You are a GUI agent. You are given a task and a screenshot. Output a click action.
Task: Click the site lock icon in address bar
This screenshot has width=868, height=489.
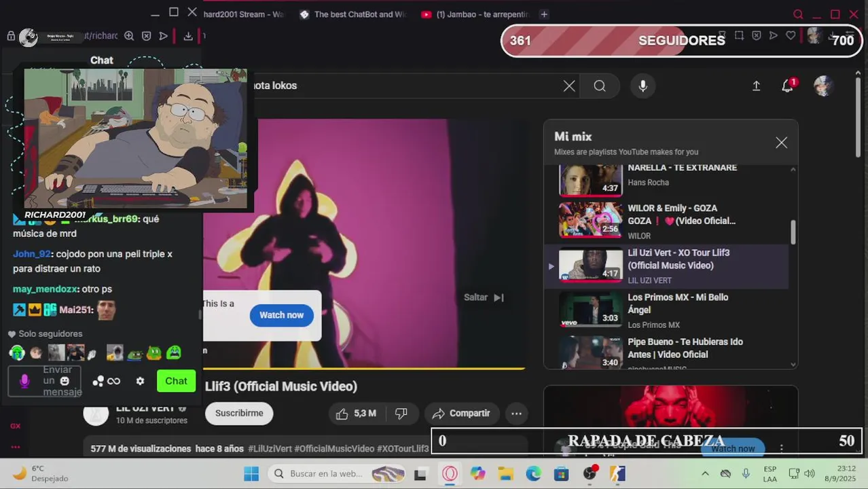coord(11,36)
